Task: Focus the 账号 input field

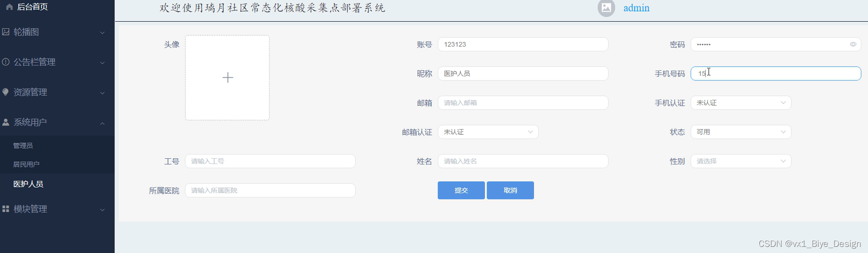Action: point(523,44)
